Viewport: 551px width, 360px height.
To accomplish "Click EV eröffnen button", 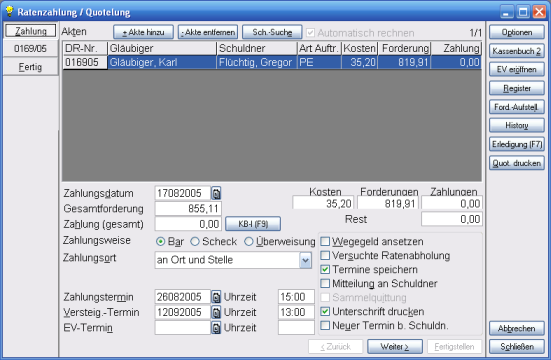I will coord(517,70).
